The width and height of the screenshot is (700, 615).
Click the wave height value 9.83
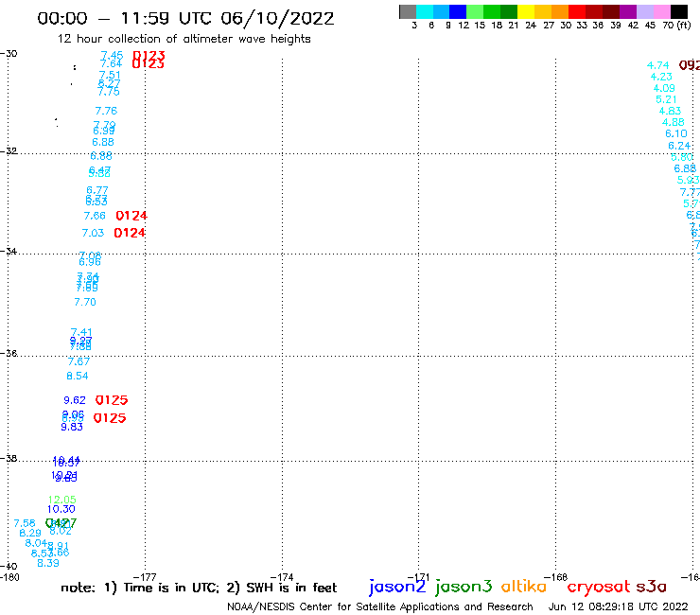click(x=72, y=427)
